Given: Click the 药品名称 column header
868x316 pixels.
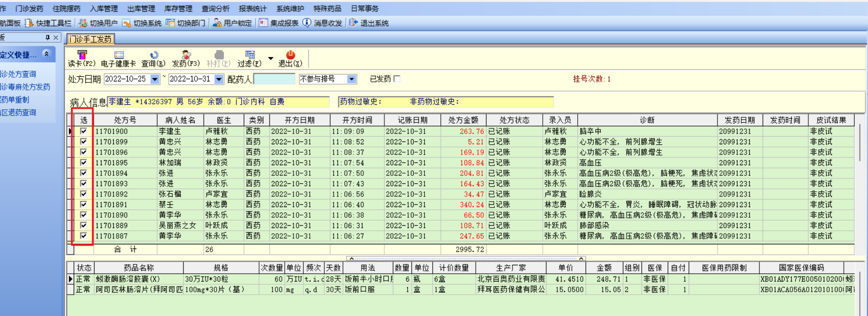Looking at the screenshot, I should click(x=139, y=268).
